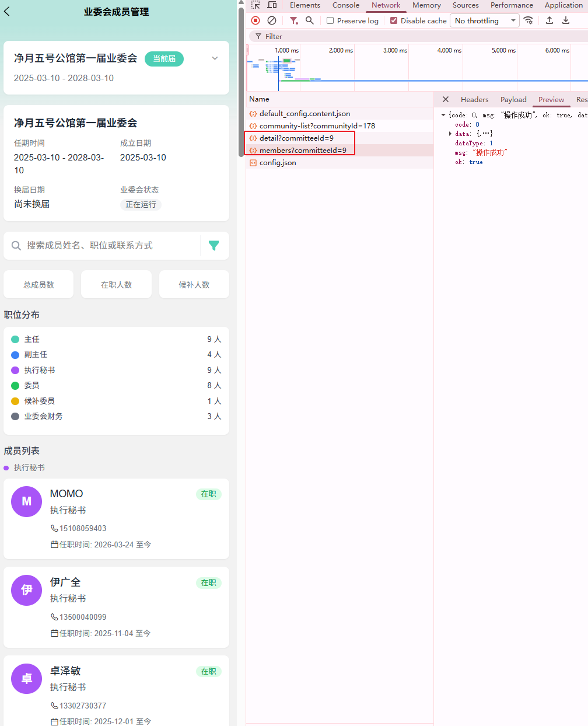Import HAR file using the upload icon
The image size is (588, 726).
549,20
